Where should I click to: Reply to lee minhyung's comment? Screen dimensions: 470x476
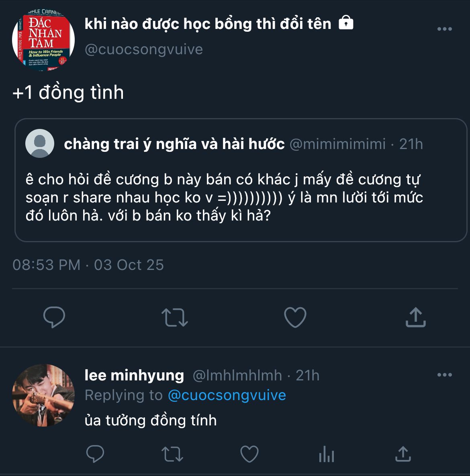(x=95, y=454)
